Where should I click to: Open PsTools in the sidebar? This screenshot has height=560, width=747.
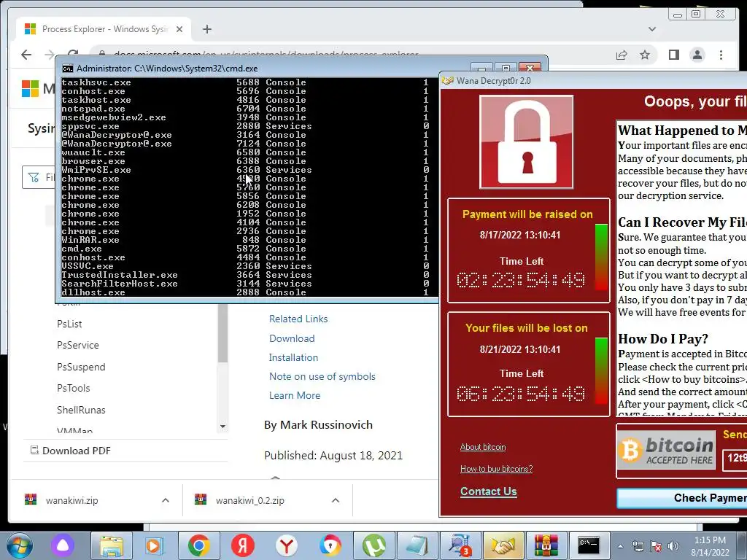74,388
